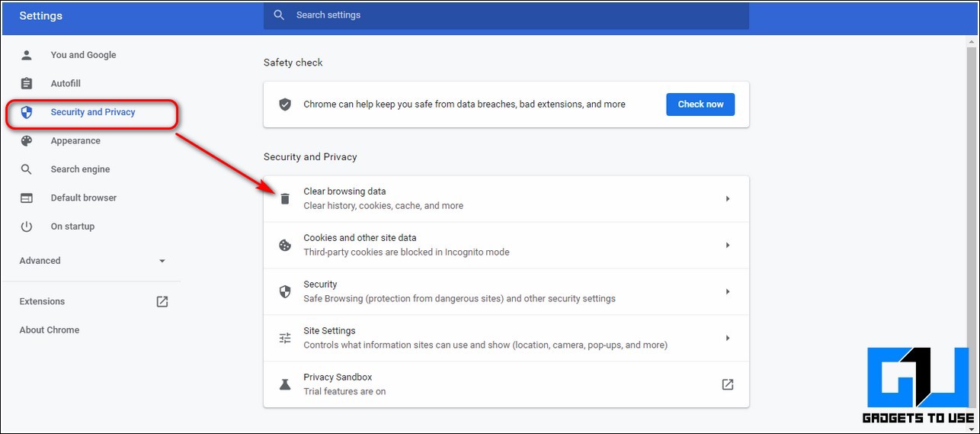Click the trash icon beside Clear browsing data
The image size is (980, 434).
pos(285,199)
